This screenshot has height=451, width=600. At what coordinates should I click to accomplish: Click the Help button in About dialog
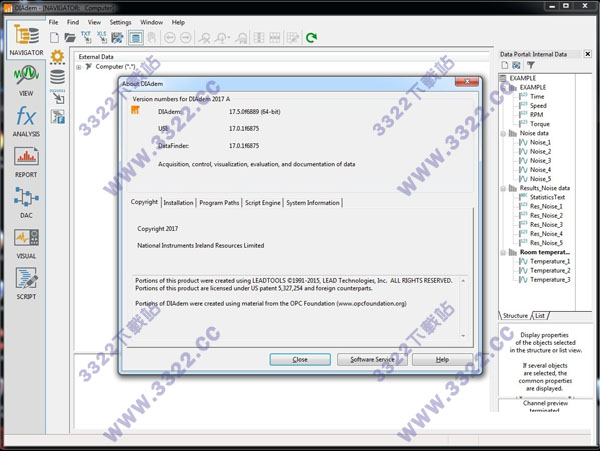click(442, 360)
